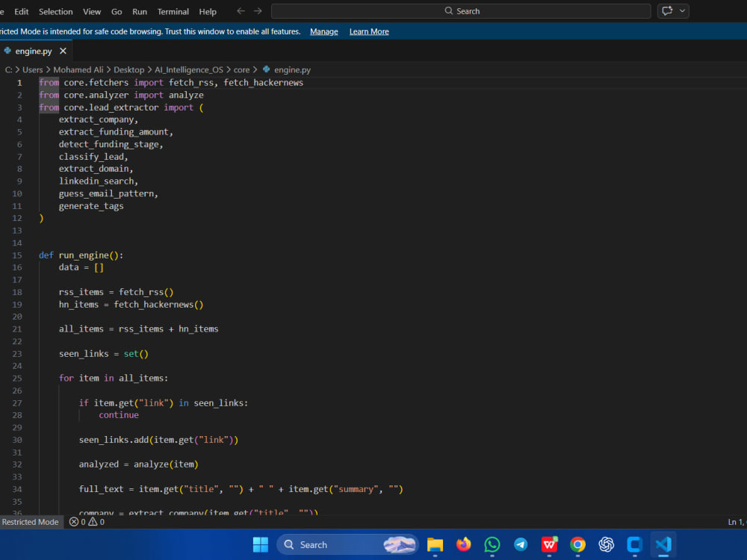The image size is (747, 560).
Task: Click engine.py in the breadcrumb
Action: pyautogui.click(x=292, y=69)
